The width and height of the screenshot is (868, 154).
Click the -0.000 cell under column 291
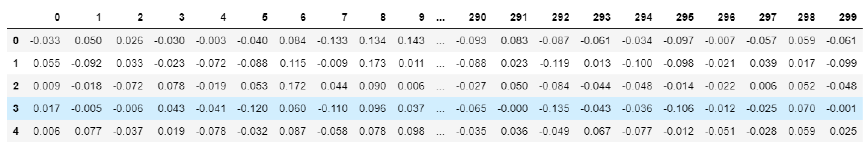click(513, 108)
